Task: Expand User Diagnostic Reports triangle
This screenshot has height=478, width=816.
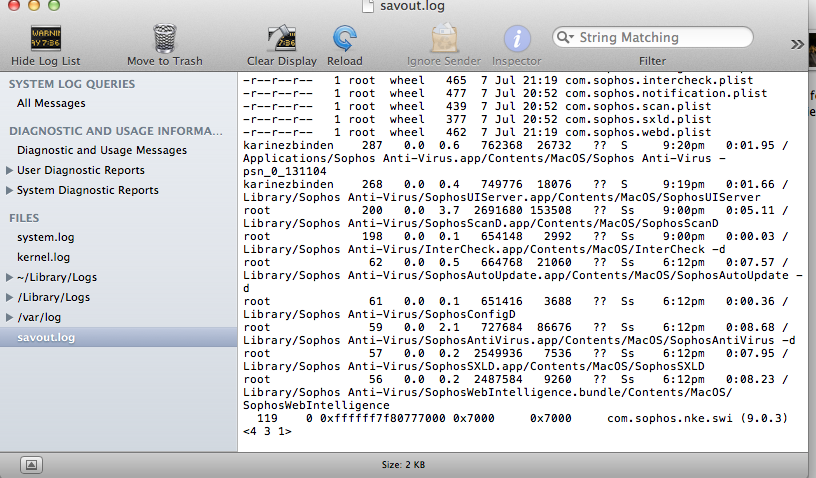Action: (x=9, y=170)
